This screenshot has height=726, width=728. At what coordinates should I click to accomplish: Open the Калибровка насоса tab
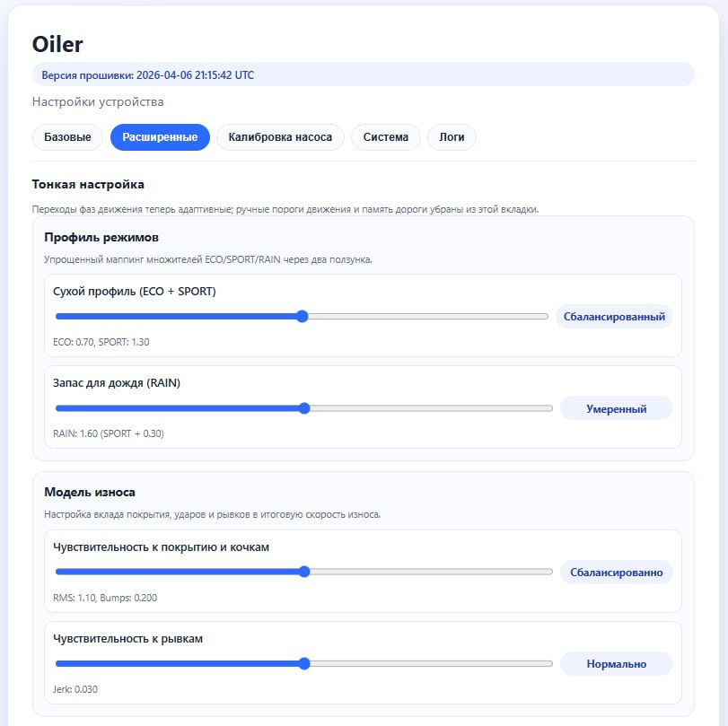click(x=280, y=137)
